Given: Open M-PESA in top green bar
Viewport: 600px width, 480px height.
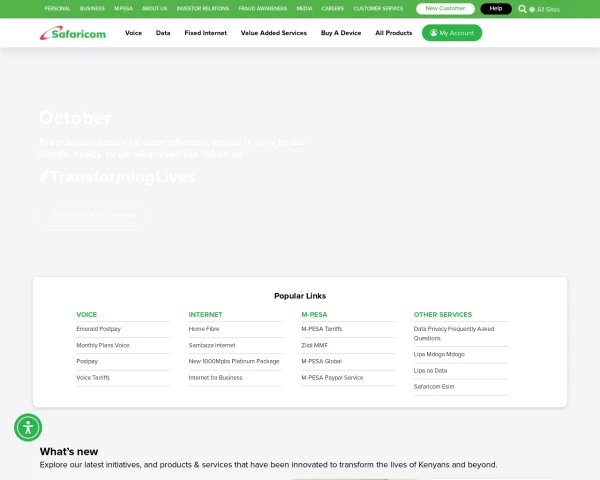Looking at the screenshot, I should [x=123, y=8].
